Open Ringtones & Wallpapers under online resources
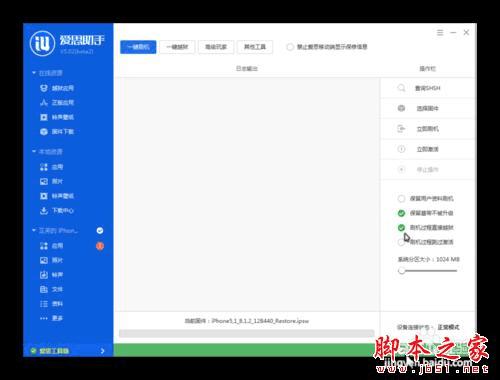The image size is (500, 380). click(x=57, y=117)
